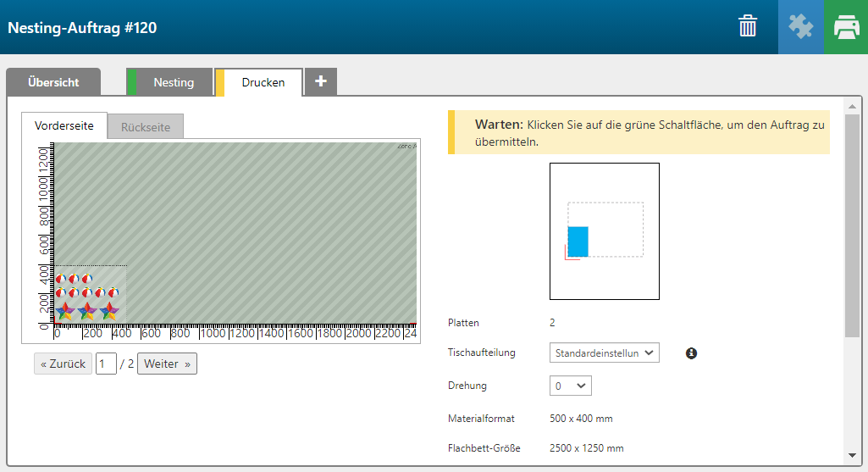Click the trash can delete icon
Viewport: 868px width, 472px height.
point(748,26)
